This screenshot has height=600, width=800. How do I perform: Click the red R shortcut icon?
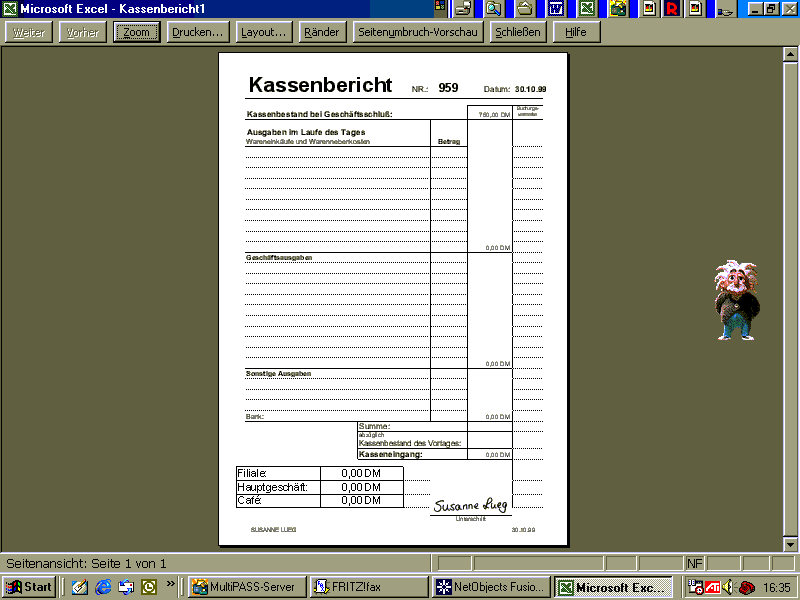(672, 8)
